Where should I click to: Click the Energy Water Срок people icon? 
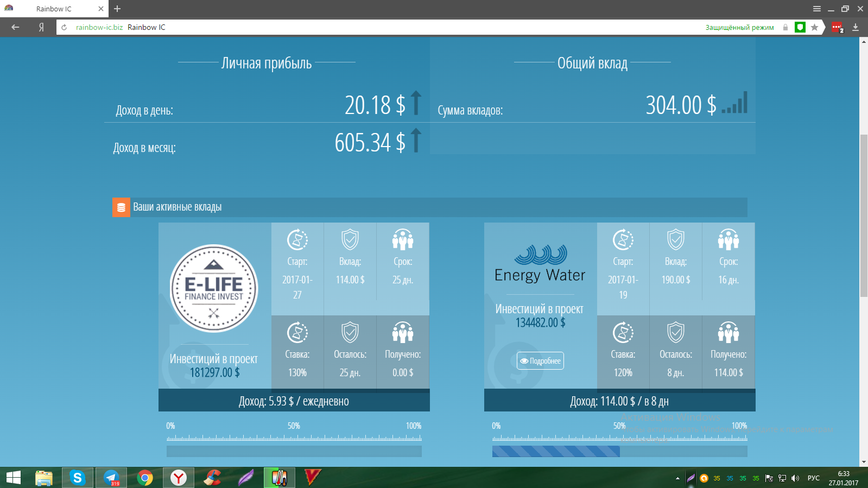coord(728,239)
